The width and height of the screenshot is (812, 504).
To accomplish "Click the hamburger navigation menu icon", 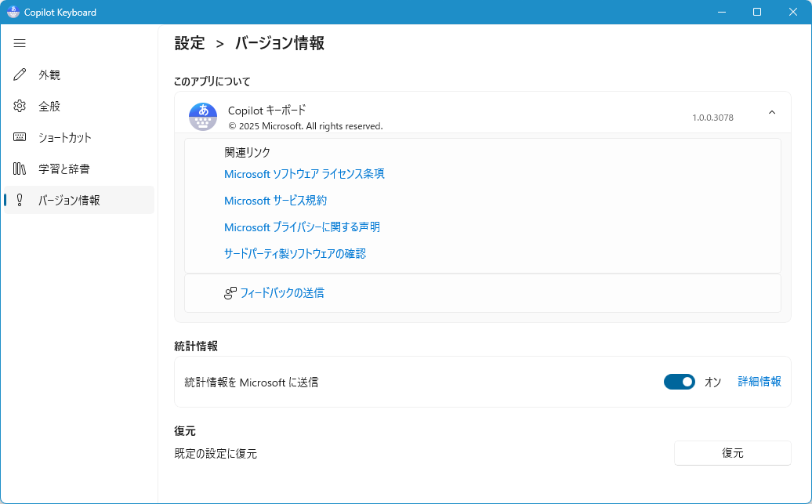I will click(x=20, y=43).
